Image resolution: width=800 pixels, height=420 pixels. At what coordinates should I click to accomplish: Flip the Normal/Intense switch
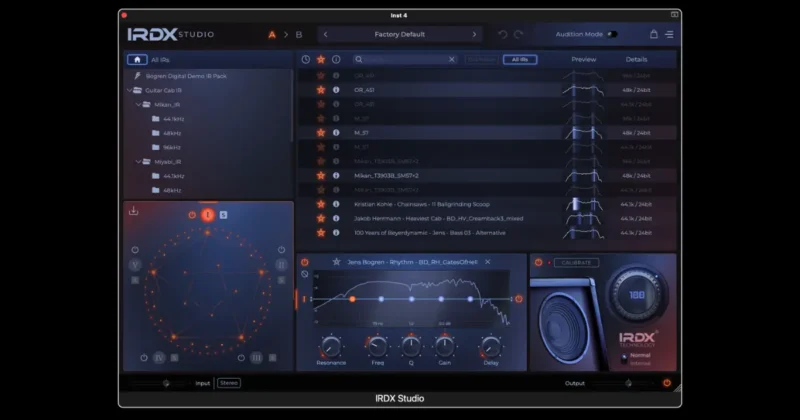pos(623,359)
